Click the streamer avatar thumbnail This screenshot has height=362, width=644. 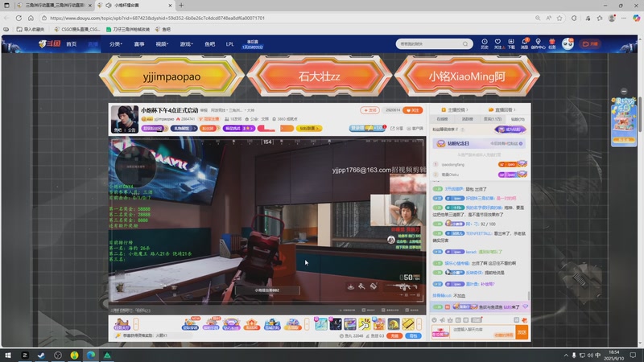[125, 119]
